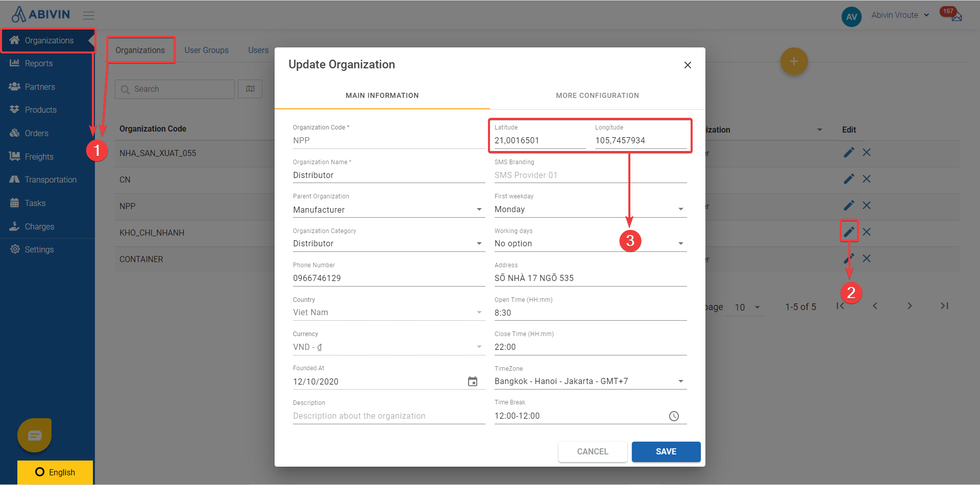Click the Organization Name field
980x485 pixels.
point(389,175)
